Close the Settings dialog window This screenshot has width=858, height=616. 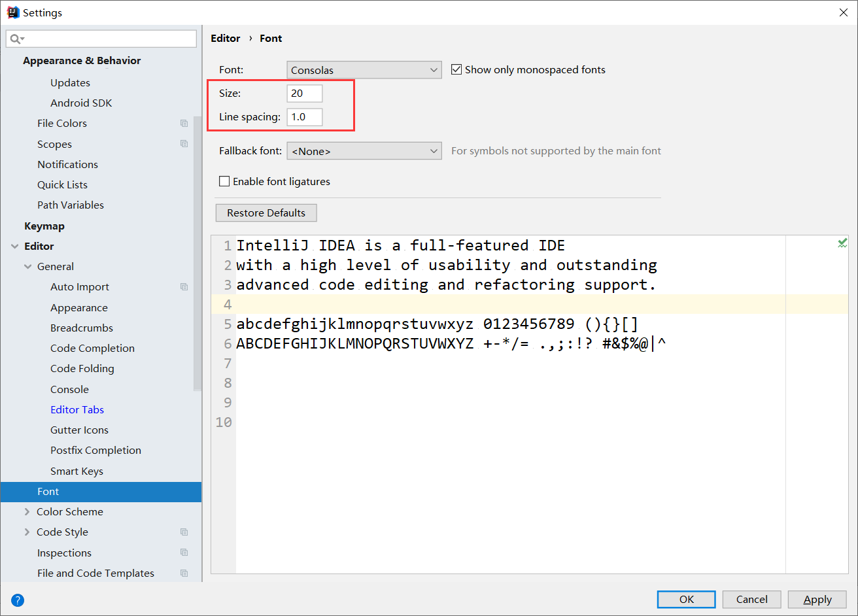pyautogui.click(x=844, y=12)
